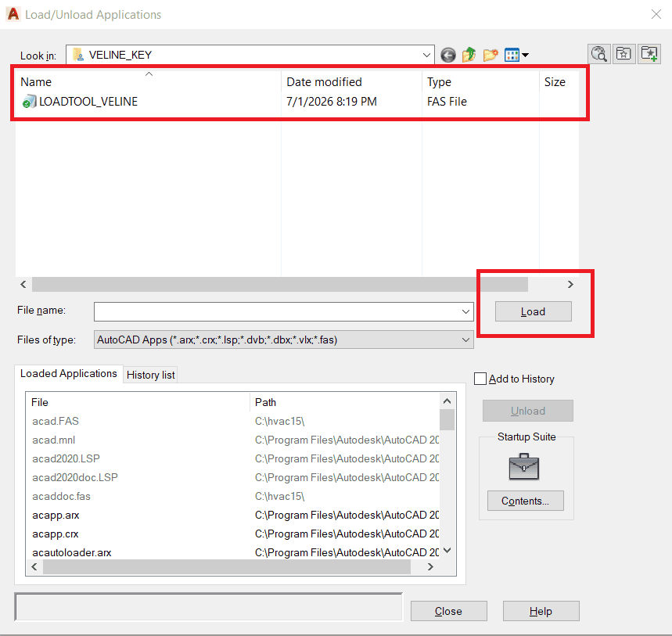Click the AutoCAD logo in the title bar
Image resolution: width=672 pixels, height=636 pixels.
tap(13, 14)
